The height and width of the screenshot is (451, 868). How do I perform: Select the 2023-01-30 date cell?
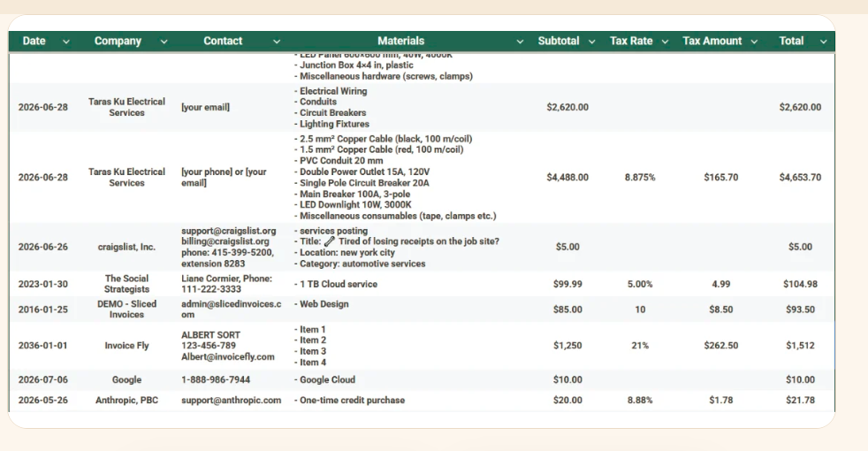(43, 284)
